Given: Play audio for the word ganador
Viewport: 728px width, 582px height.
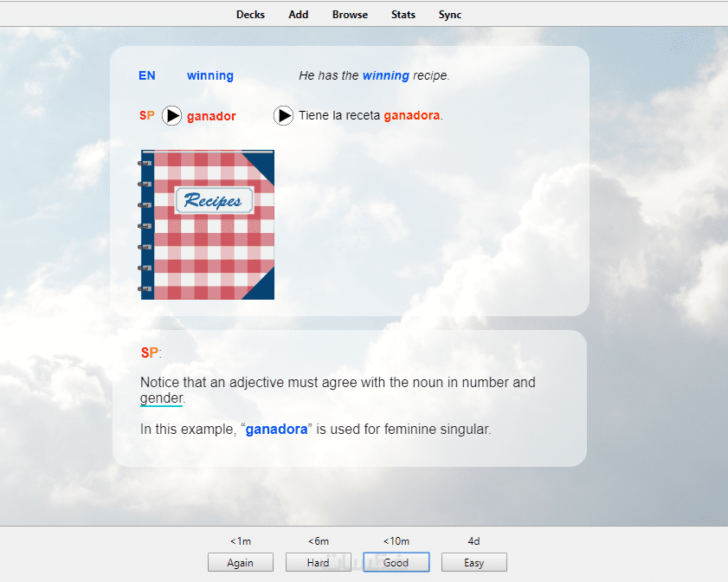Looking at the screenshot, I should coord(171,116).
